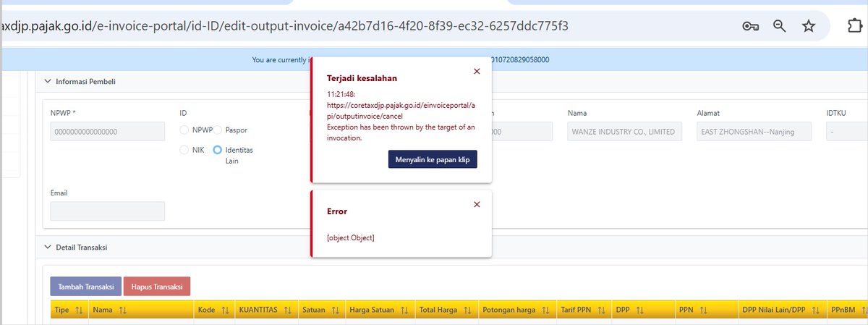Sort table by the PPN column icon

pyautogui.click(x=704, y=310)
